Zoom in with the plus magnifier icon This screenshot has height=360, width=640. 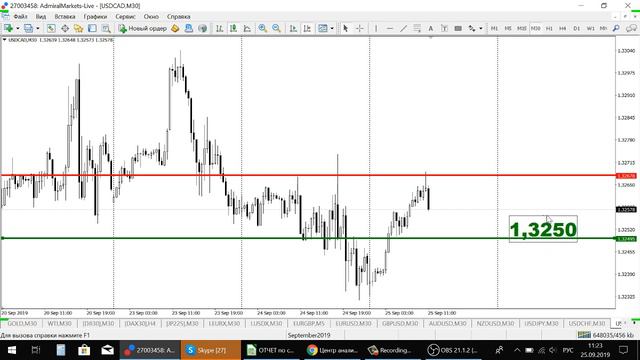coord(262,28)
